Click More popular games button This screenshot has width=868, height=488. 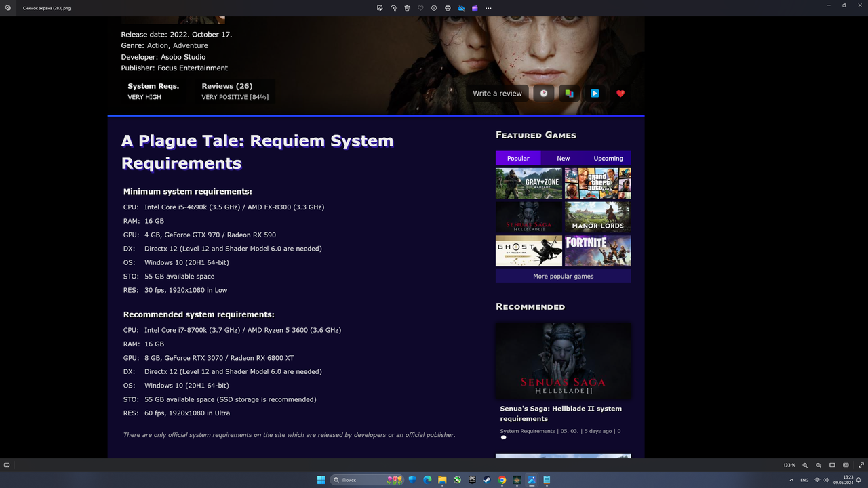point(564,276)
